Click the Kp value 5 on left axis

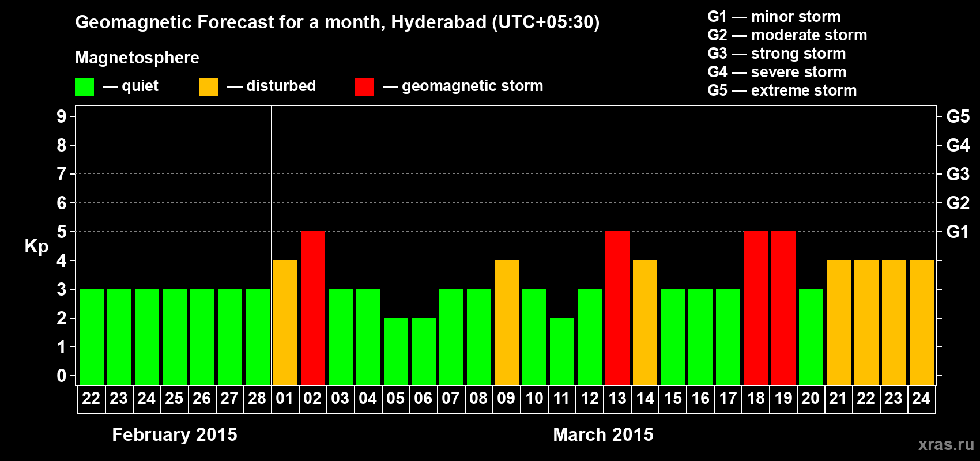point(62,232)
